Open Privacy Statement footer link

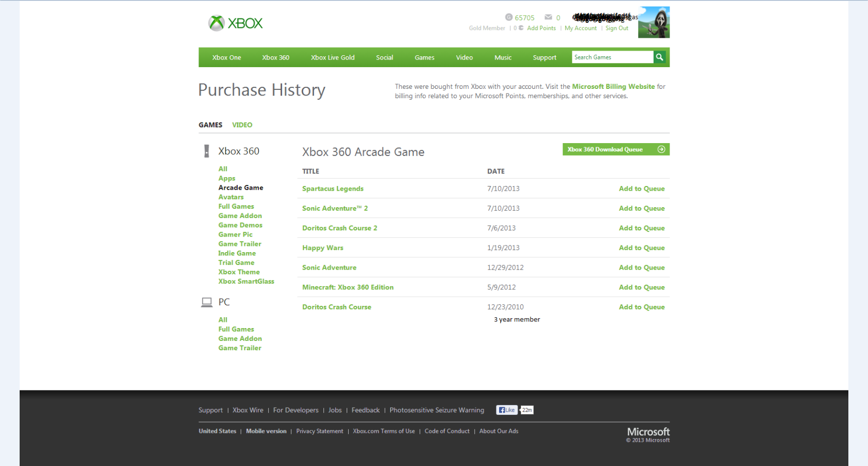click(320, 431)
